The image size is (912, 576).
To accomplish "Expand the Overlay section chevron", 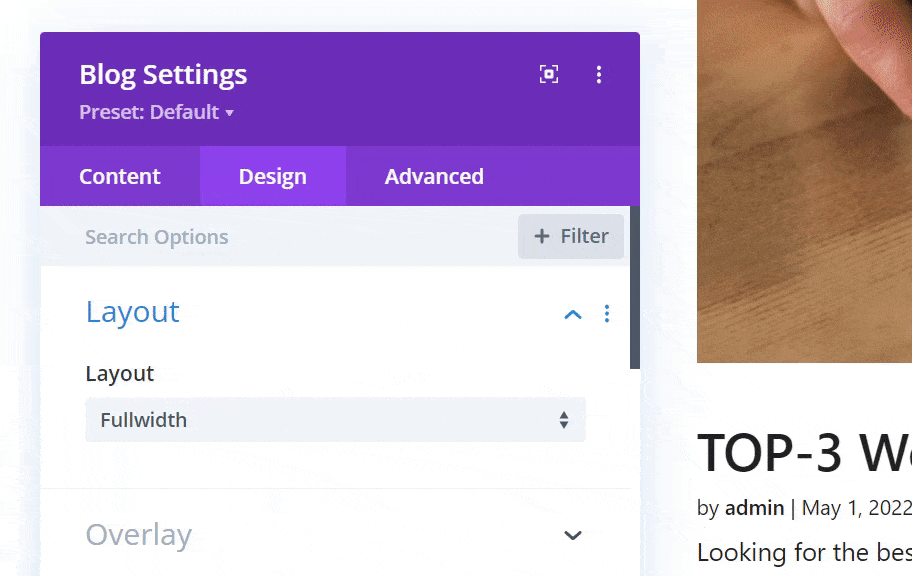I will coord(573,535).
